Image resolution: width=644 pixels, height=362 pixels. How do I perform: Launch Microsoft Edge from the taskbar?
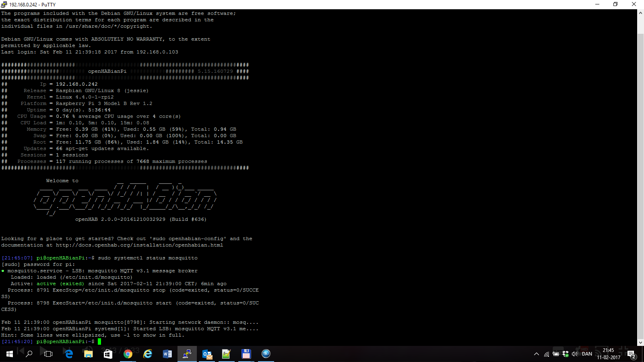click(x=69, y=354)
